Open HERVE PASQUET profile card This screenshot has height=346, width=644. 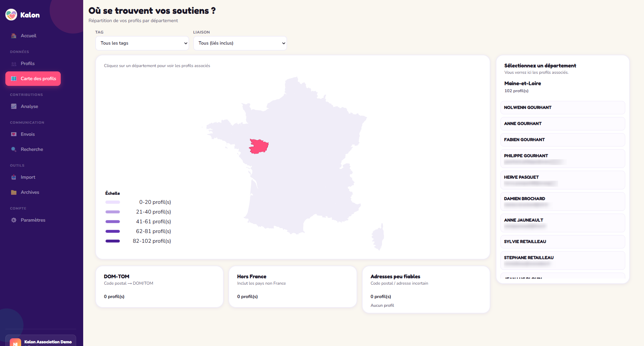tap(562, 180)
